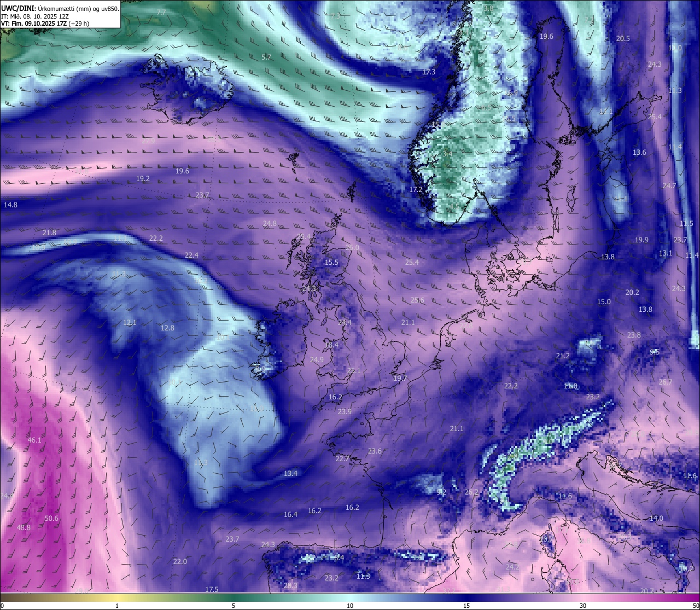
Task: Click the 14.0 value label
Action: click(x=656, y=518)
